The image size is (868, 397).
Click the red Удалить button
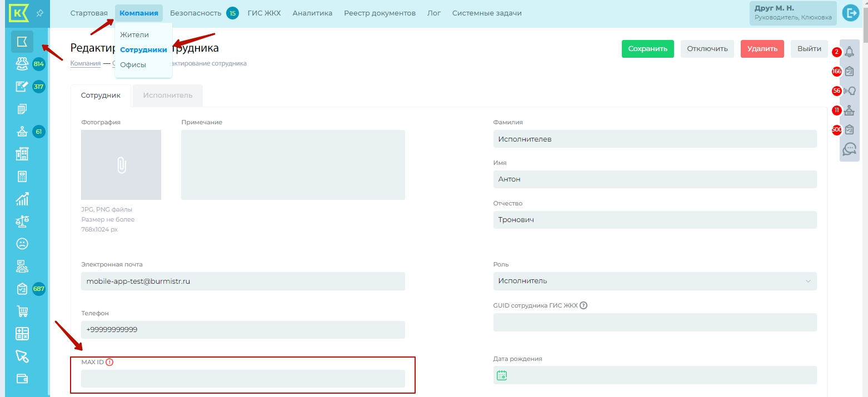coord(762,49)
